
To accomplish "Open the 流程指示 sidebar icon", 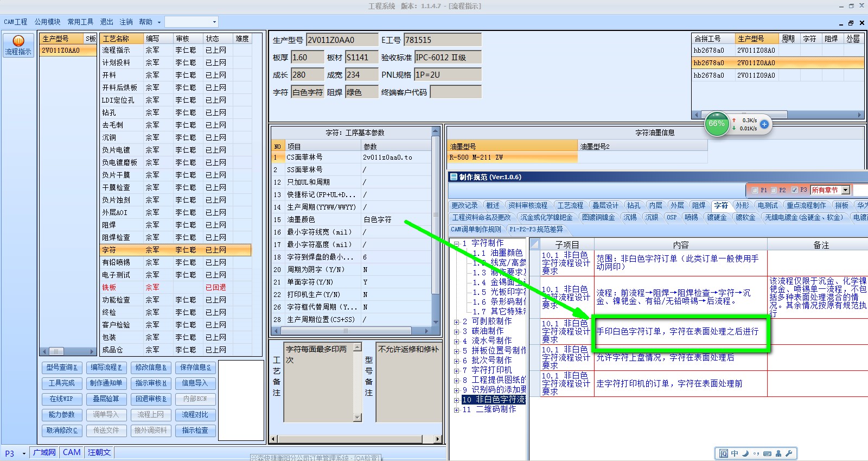I will 18,46.
